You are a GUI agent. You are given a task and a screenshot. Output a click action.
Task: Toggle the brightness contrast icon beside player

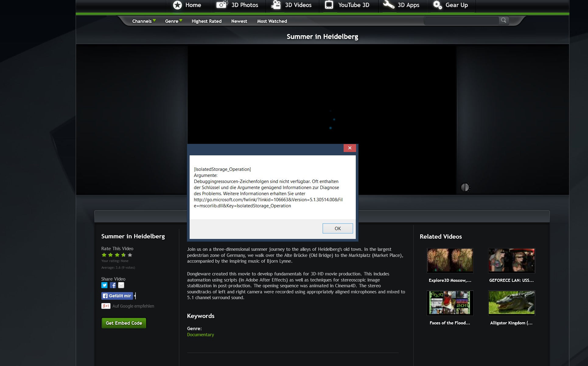(x=465, y=187)
